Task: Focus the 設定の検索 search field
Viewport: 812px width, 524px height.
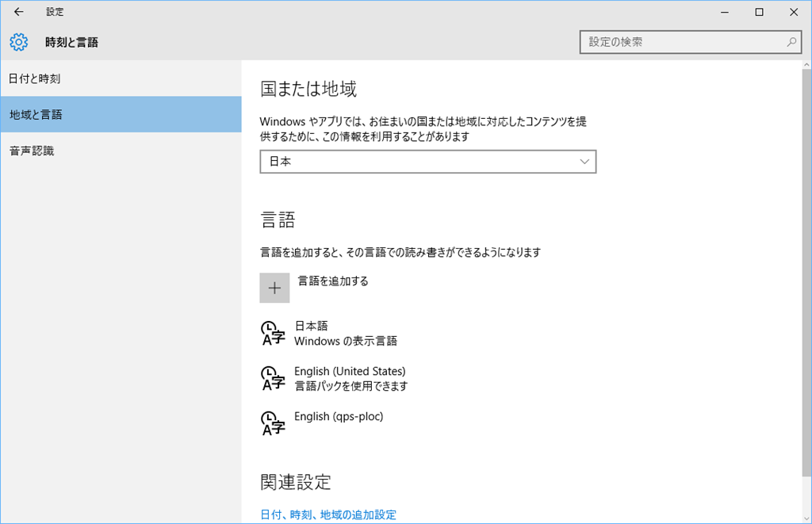Action: [x=682, y=42]
